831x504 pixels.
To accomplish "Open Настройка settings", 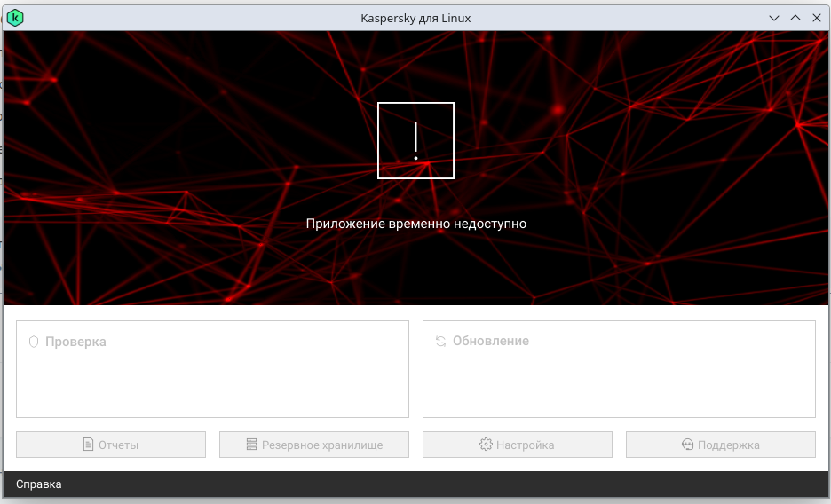I will pyautogui.click(x=518, y=445).
